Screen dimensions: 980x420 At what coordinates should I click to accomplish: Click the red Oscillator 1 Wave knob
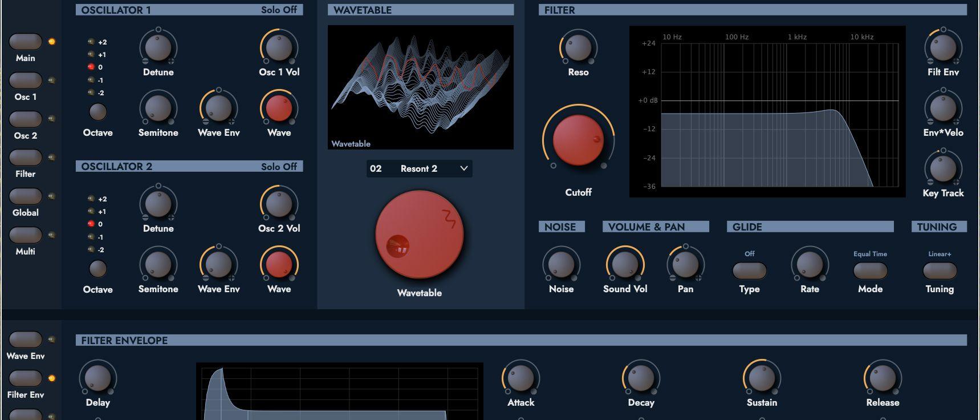point(279,108)
